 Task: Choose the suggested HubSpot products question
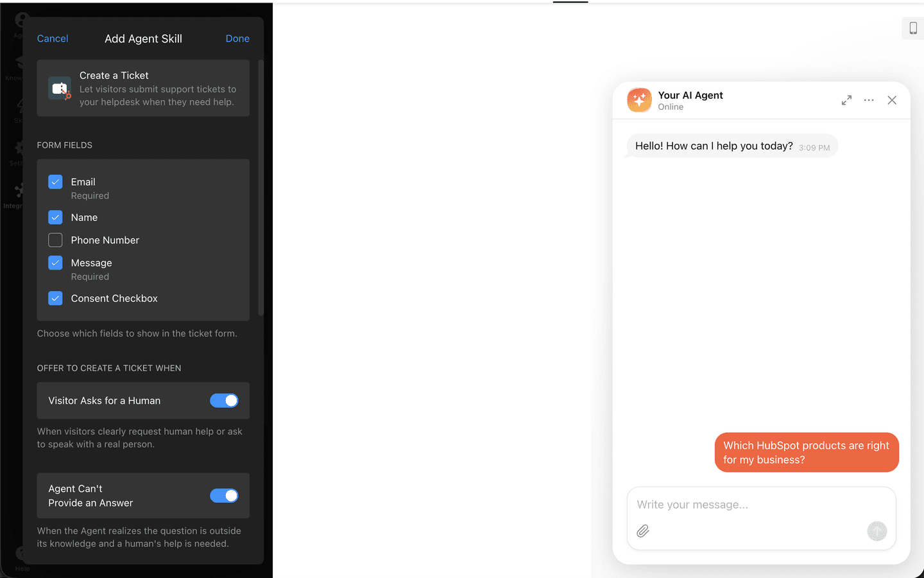807,453
